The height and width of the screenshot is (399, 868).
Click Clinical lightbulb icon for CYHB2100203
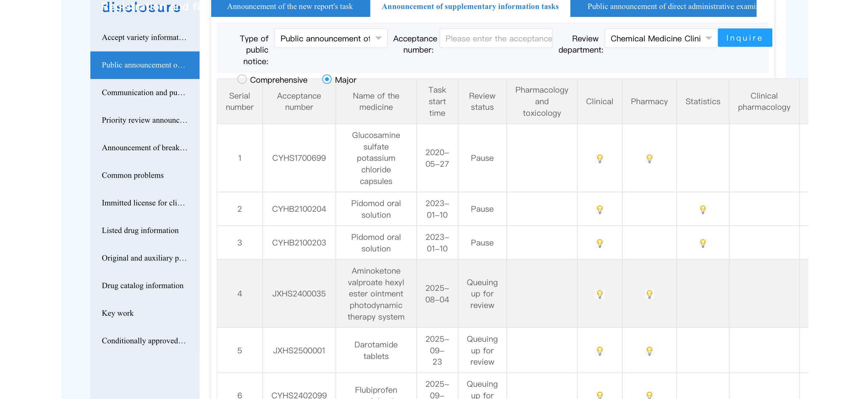tap(600, 243)
